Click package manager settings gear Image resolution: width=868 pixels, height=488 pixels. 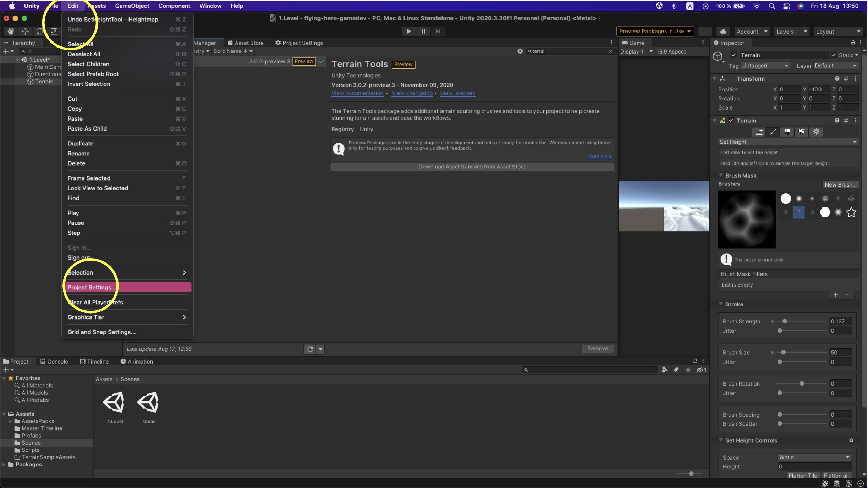coord(520,51)
